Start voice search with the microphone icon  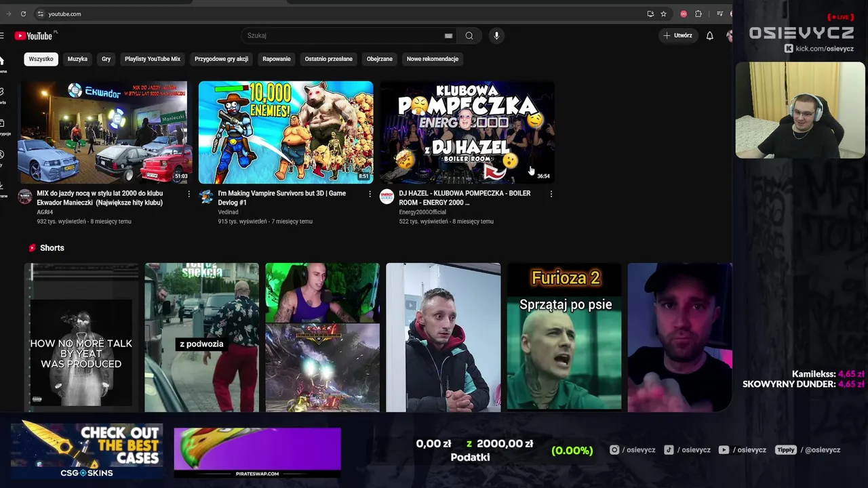[x=496, y=35]
